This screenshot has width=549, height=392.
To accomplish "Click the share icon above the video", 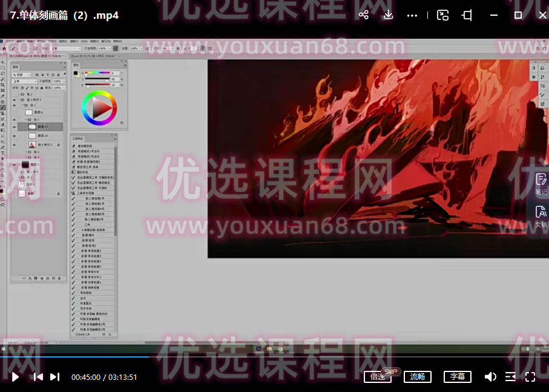I will 364,15.
